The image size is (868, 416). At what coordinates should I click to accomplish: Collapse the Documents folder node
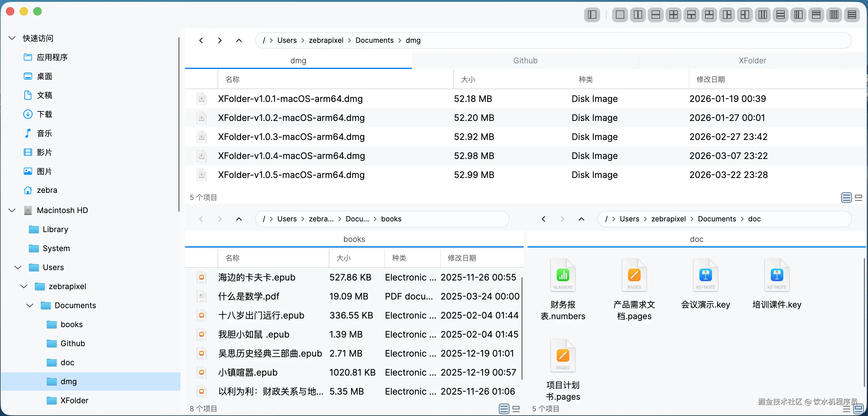tap(30, 305)
